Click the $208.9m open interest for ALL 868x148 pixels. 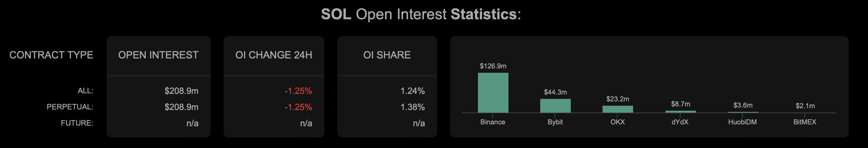point(181,91)
